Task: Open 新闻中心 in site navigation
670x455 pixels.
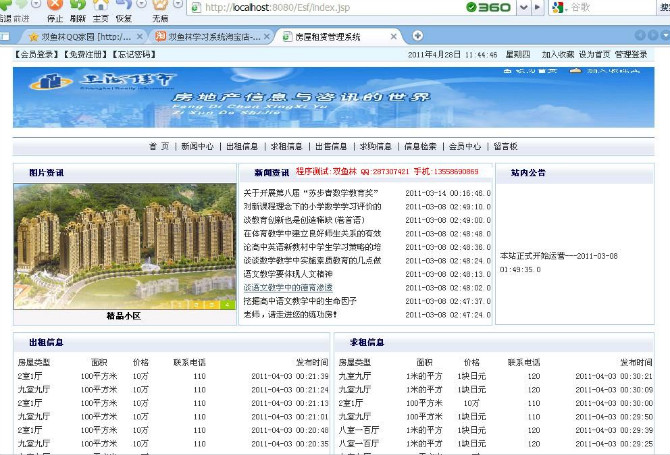Action: coord(197,147)
